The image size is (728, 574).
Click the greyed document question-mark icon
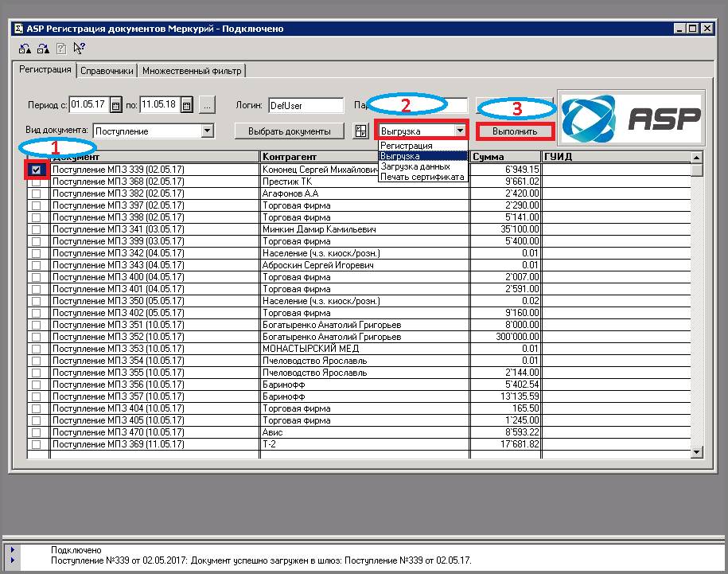(x=61, y=48)
